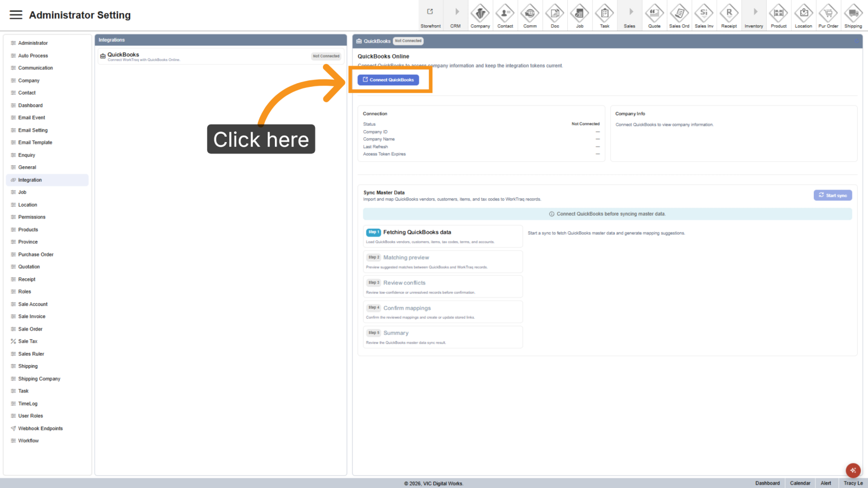Image resolution: width=868 pixels, height=488 pixels.
Task: Open Quotation settings in sidebar
Action: 47,267
